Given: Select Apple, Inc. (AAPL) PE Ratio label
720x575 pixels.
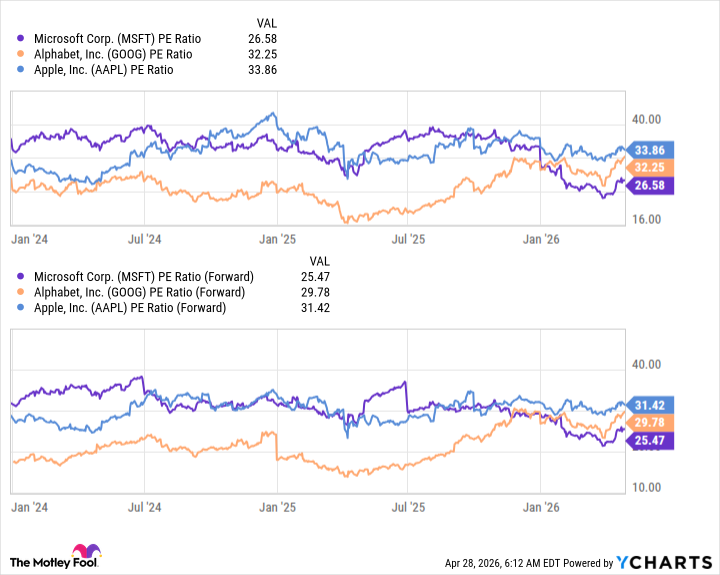Looking at the screenshot, I should click(104, 70).
